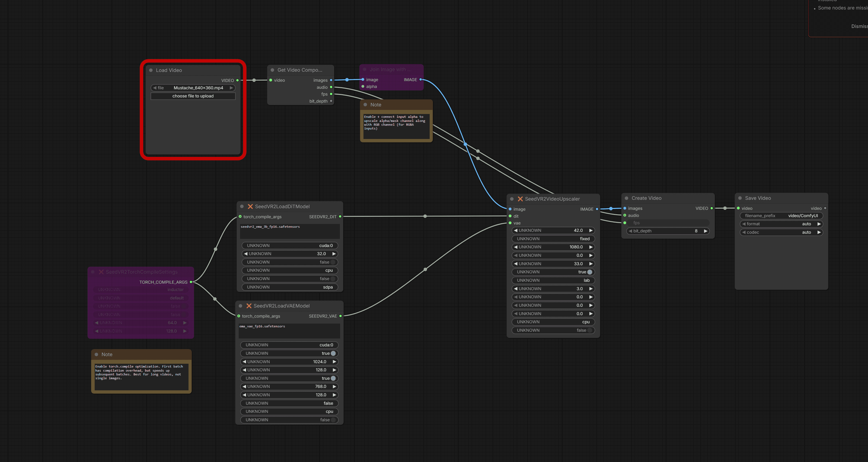Click the Create Video node collapse dot

(626, 198)
